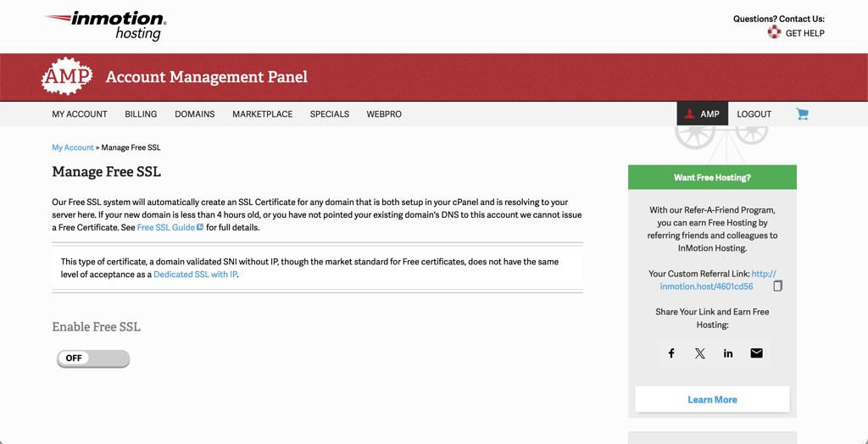868x444 pixels.
Task: Open the Specials menu
Action: [x=330, y=114]
